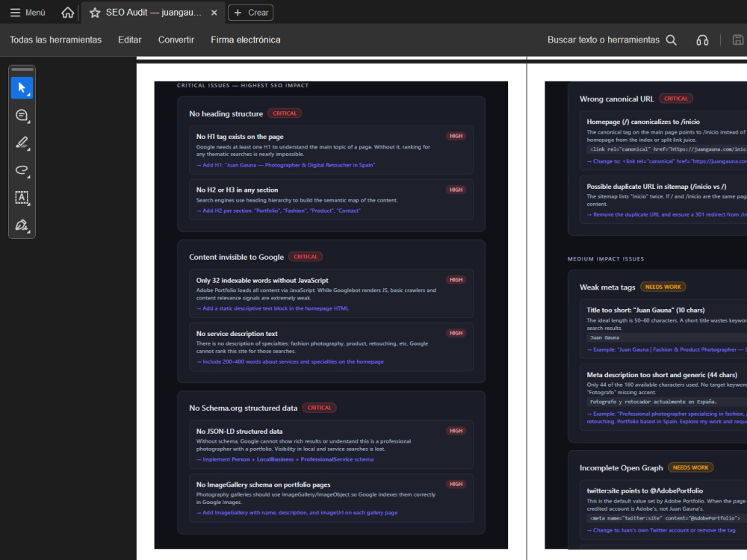This screenshot has width=747, height=560.
Task: Click 'No ImageGallery schema on portfolio pages'
Action: (263, 485)
